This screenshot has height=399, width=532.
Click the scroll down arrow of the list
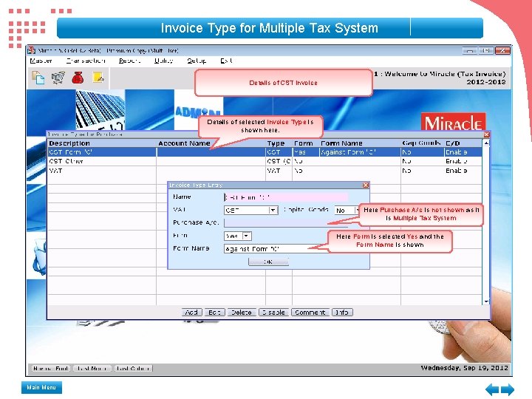[x=486, y=301]
